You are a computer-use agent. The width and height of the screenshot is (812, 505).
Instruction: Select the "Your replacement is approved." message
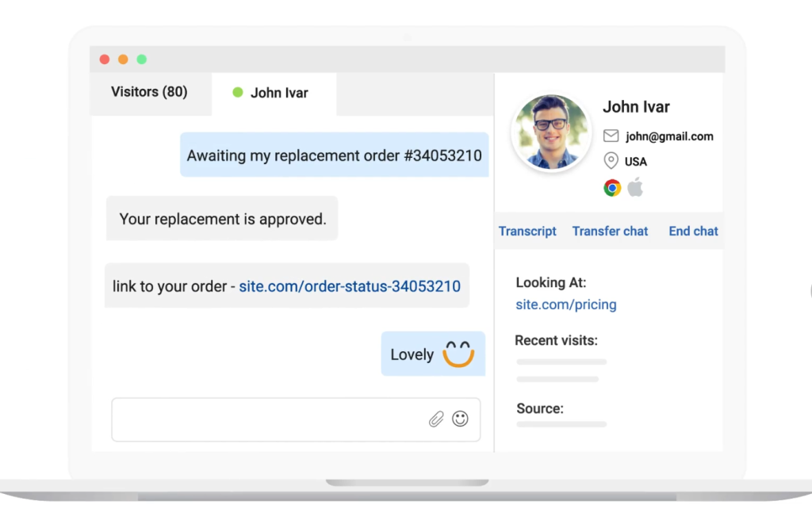click(x=222, y=219)
